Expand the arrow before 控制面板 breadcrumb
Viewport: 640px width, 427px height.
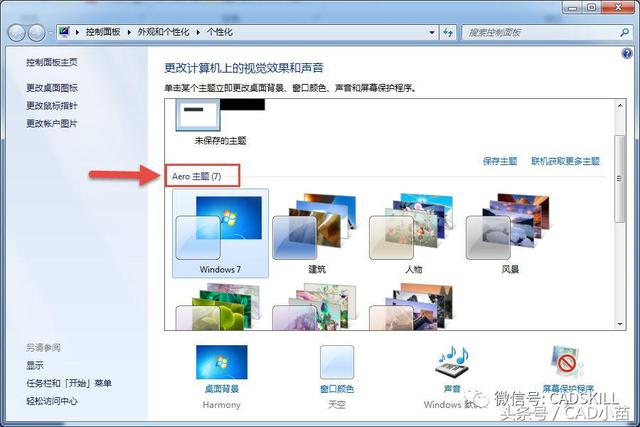pos(77,32)
